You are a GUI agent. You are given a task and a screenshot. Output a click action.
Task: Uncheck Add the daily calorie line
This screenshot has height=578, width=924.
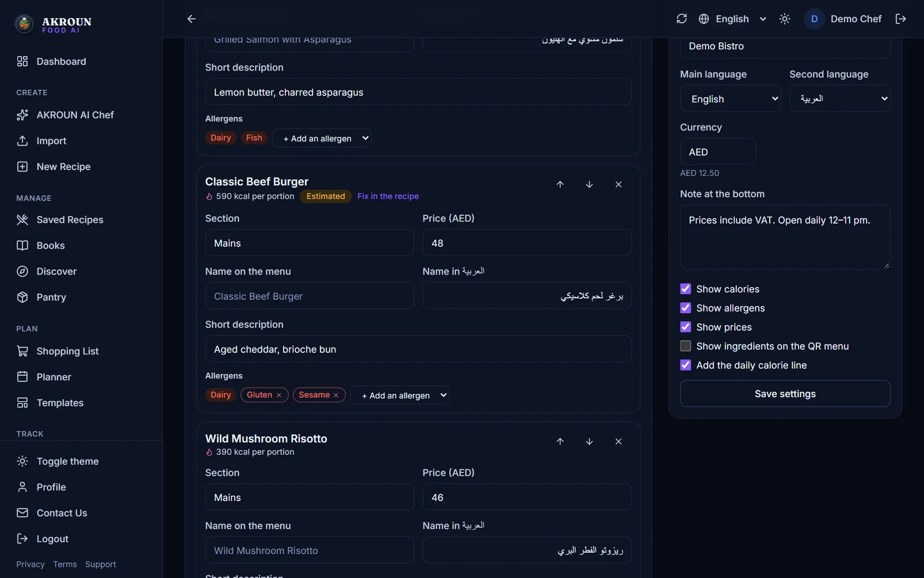point(685,365)
